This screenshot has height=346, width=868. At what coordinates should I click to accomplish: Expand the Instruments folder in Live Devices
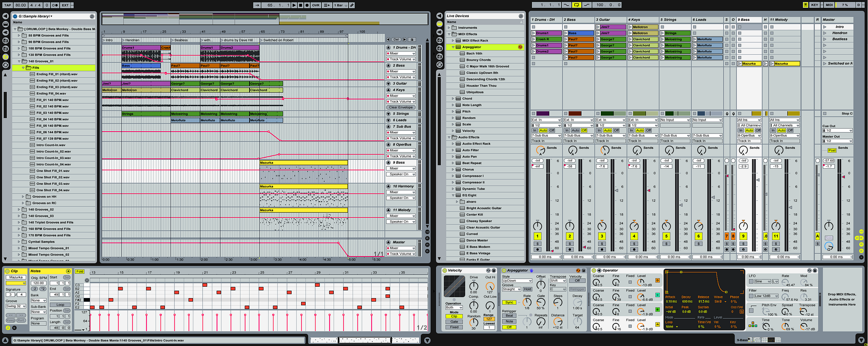click(x=449, y=28)
